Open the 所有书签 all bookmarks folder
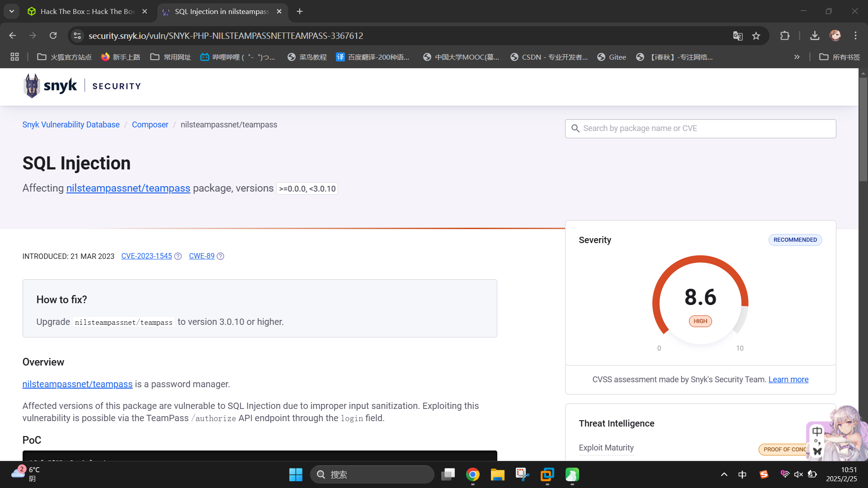Viewport: 868px width, 488px height. (x=840, y=57)
